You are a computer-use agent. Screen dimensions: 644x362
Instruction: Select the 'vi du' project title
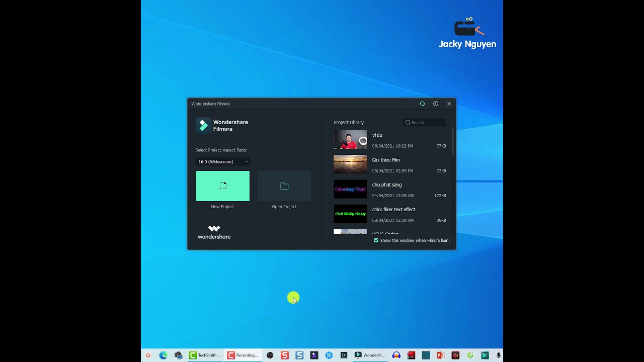[377, 135]
